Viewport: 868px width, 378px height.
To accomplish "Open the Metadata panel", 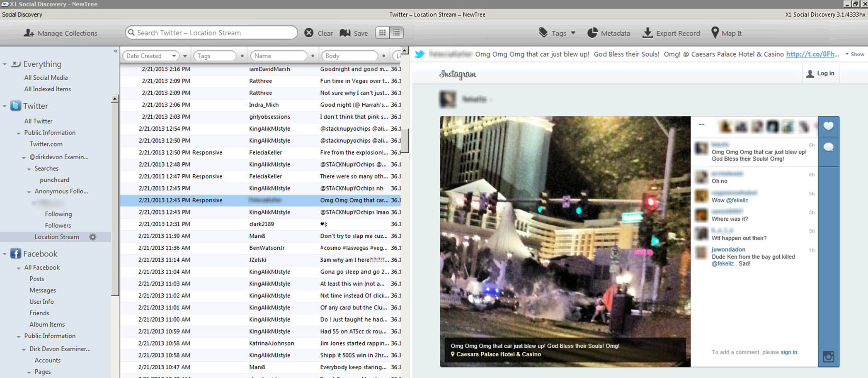I will pos(609,33).
